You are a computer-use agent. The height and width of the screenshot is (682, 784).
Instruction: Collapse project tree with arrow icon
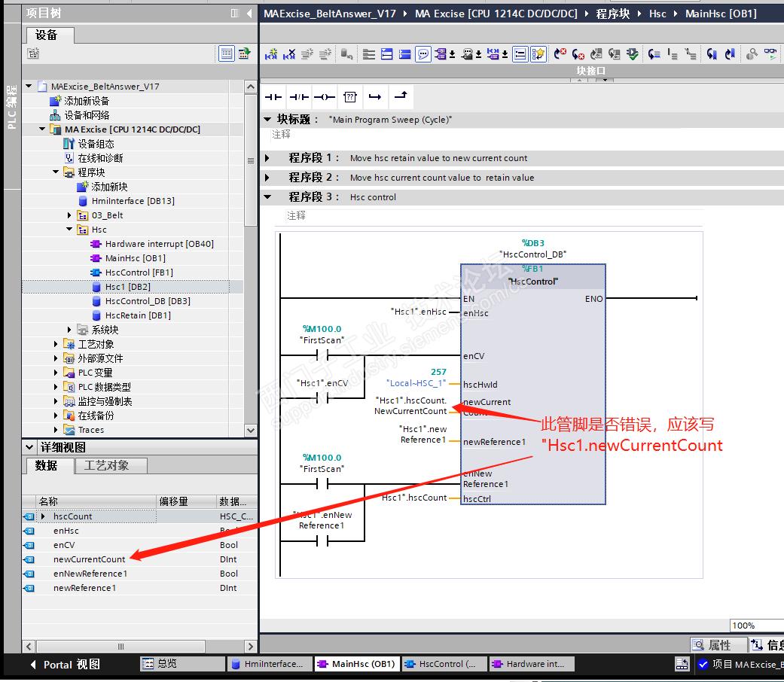coord(249,14)
